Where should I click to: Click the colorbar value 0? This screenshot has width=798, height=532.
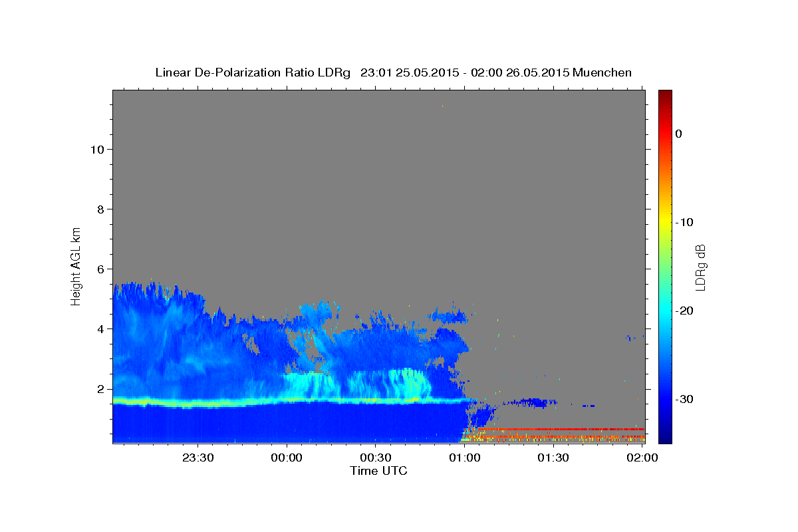coord(678,134)
